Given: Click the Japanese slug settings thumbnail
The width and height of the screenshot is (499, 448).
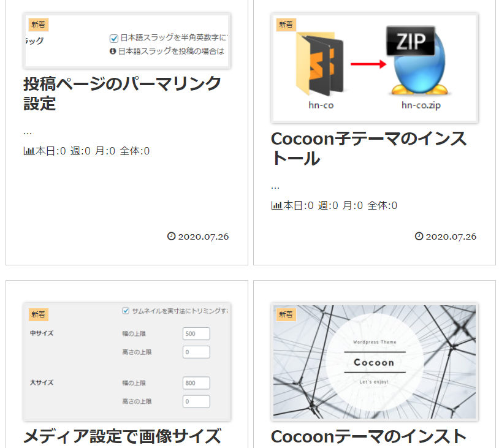Looking at the screenshot, I should (127, 40).
